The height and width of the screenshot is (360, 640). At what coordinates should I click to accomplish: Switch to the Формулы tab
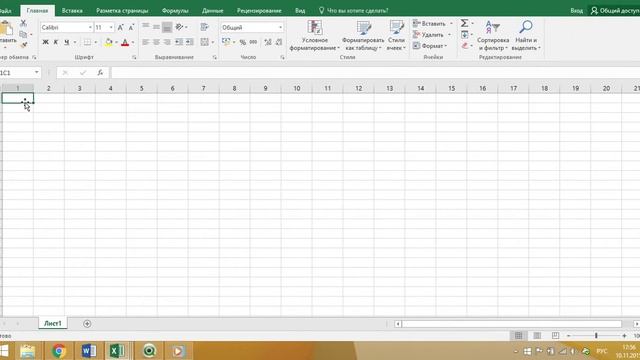pos(175,11)
